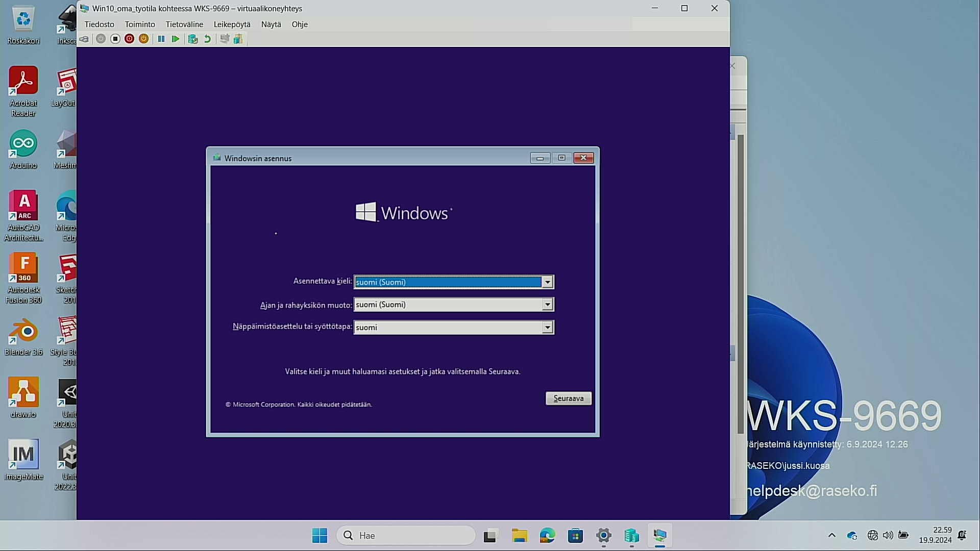Image resolution: width=980 pixels, height=551 pixels.
Task: Open File Explorer from the taskbar
Action: [520, 536]
